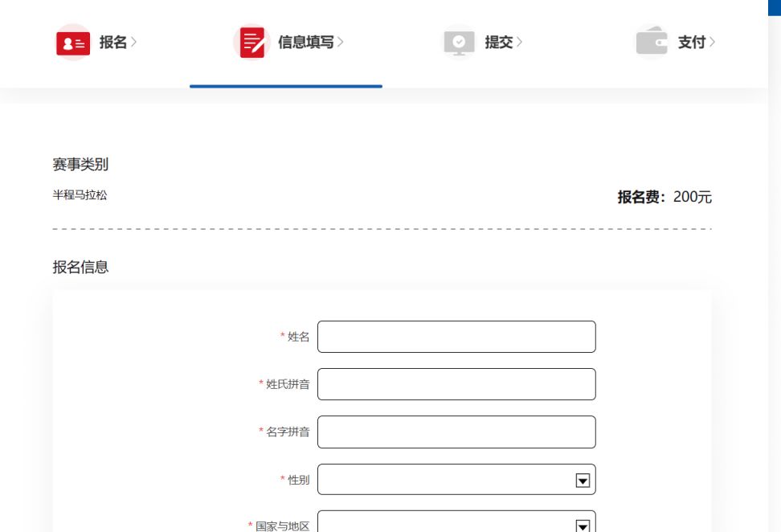Click the 报名费：200元 fee text
The width and height of the screenshot is (781, 532).
(664, 197)
